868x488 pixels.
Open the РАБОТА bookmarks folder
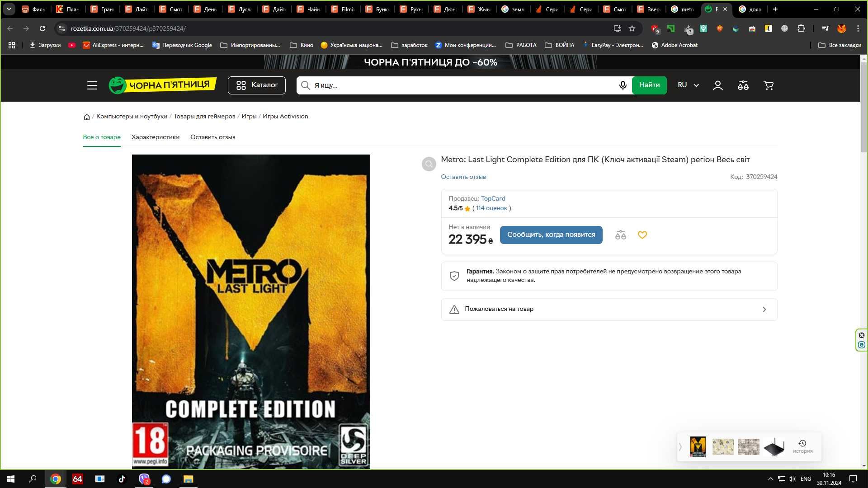tap(521, 45)
